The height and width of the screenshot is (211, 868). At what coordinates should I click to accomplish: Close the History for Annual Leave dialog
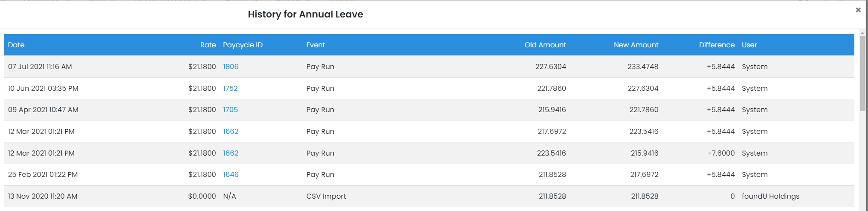[858, 10]
